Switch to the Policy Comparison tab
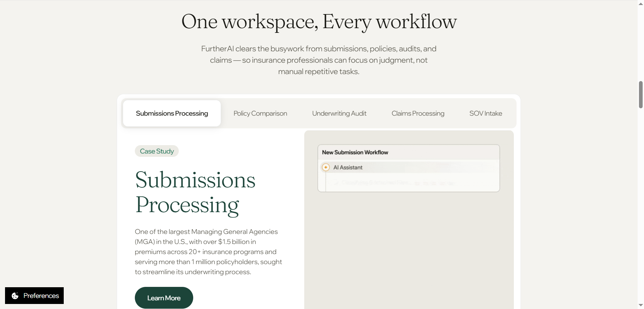Screen dimensions: 644x309 coord(260,113)
